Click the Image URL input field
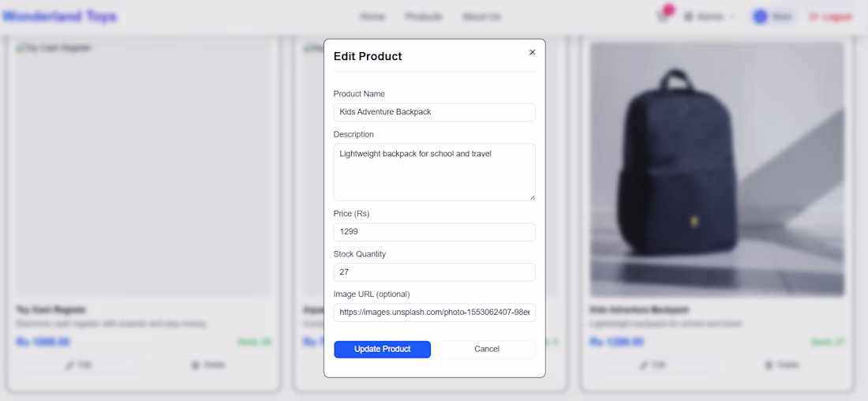The height and width of the screenshot is (401, 868). pos(435,313)
